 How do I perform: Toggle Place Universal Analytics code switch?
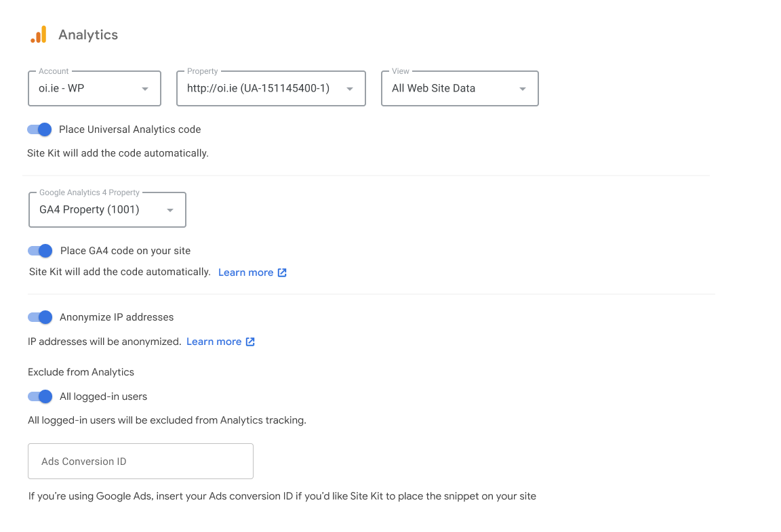pyautogui.click(x=40, y=129)
